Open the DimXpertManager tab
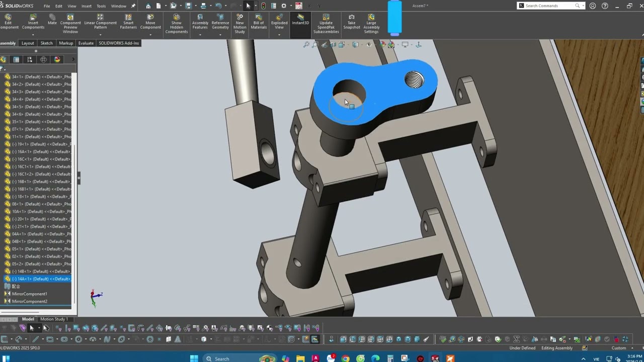 click(44, 60)
